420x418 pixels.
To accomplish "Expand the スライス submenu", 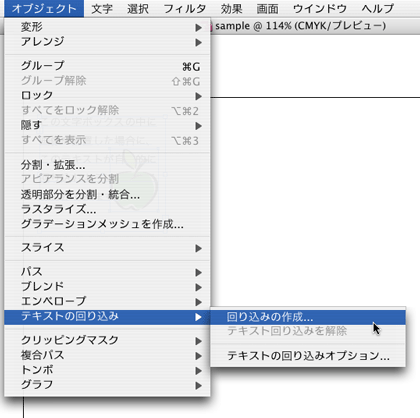I will click(x=107, y=248).
